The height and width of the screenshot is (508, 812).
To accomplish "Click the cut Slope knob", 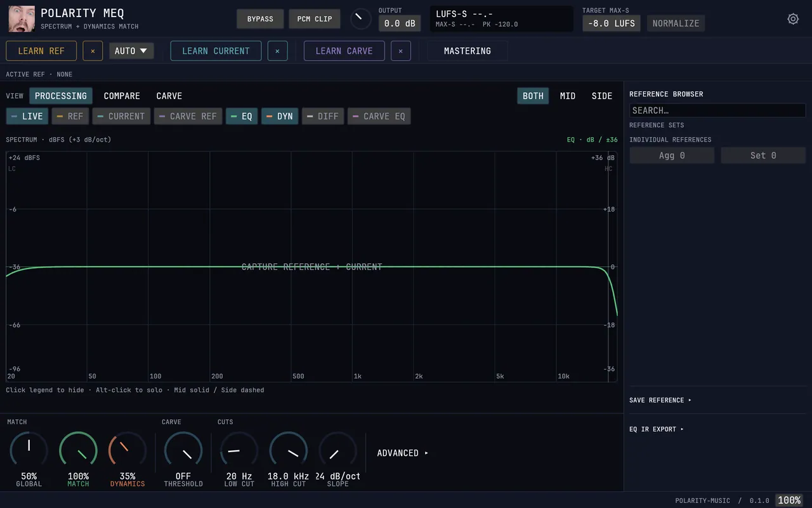I will click(x=338, y=451).
